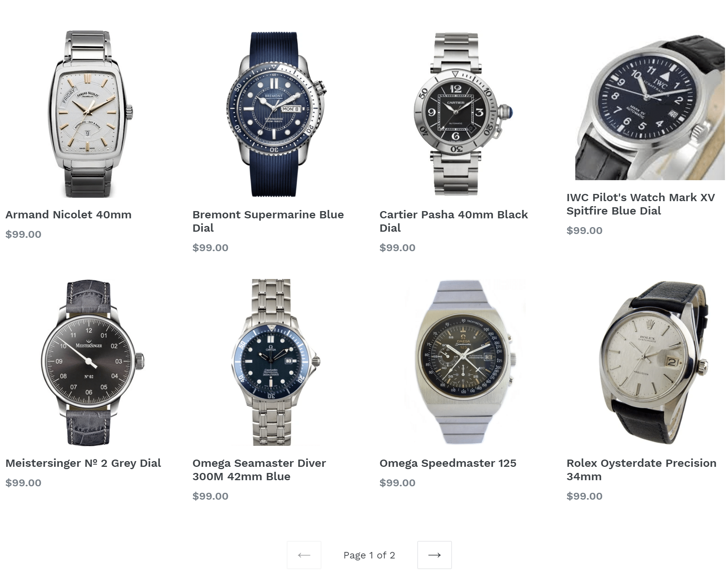The height and width of the screenshot is (576, 728).
Task: Click the Meistersinger Nº 2 Grey Dial title
Action: (83, 463)
